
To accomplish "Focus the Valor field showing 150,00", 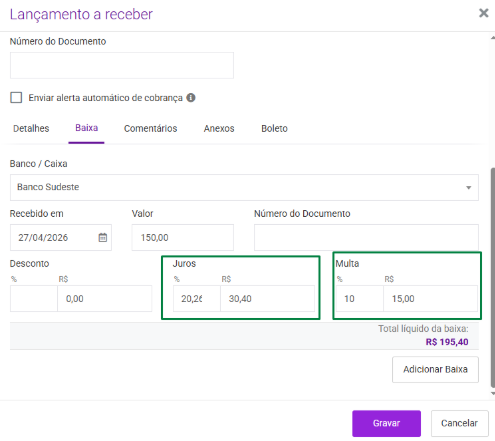I will (x=183, y=237).
